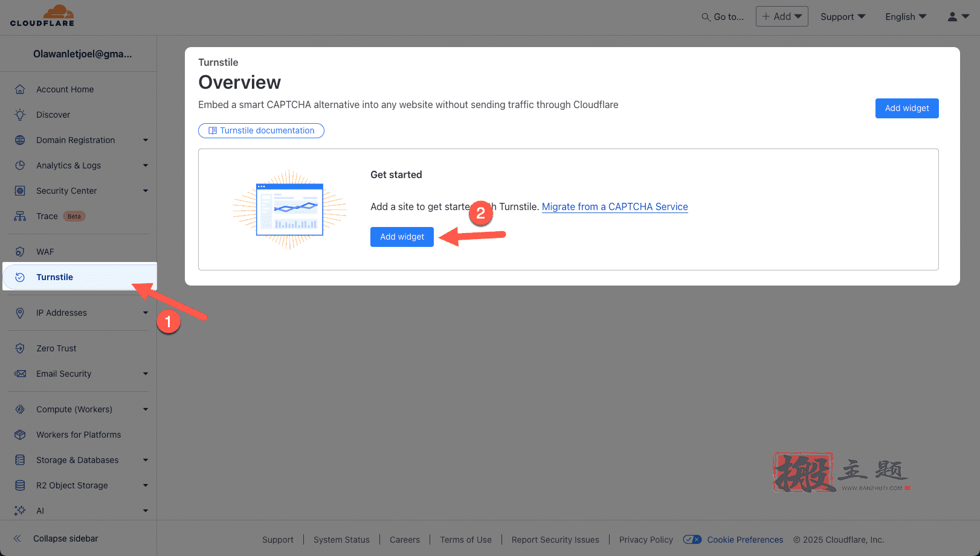
Task: Click the WAF shield icon
Action: 20,252
